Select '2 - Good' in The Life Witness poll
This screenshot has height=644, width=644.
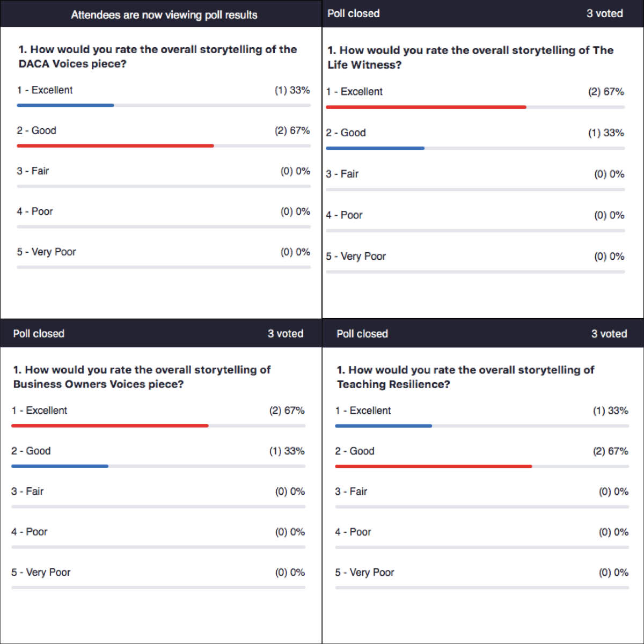point(346,133)
